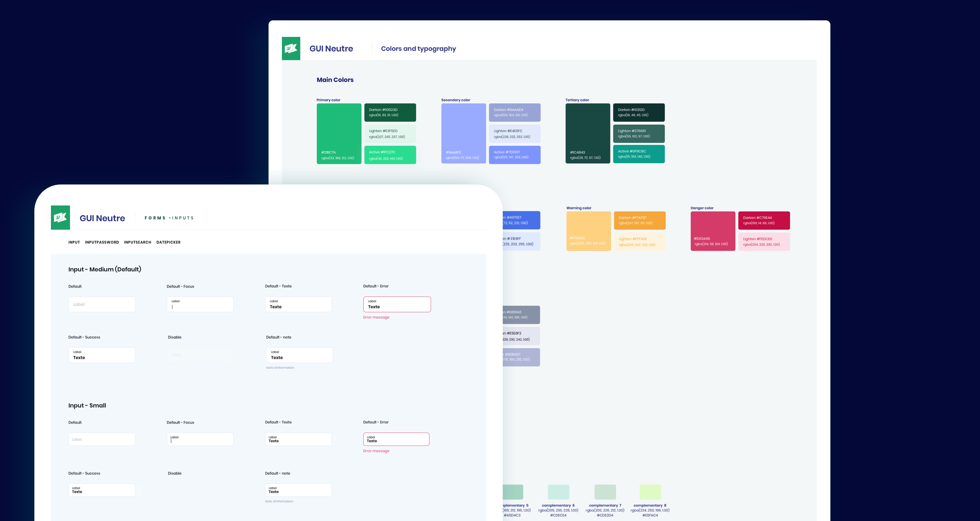Open the INPUTSEARCH section
The image size is (980, 521).
[x=138, y=242]
